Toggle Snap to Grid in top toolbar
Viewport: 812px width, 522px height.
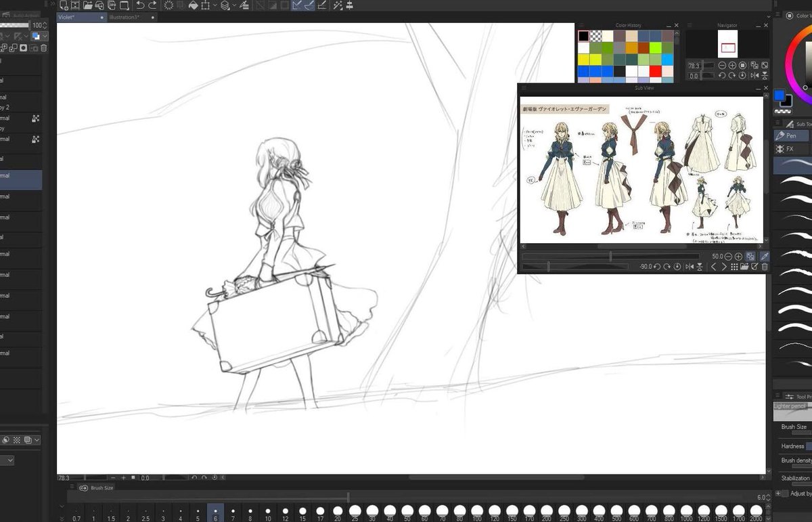point(323,5)
